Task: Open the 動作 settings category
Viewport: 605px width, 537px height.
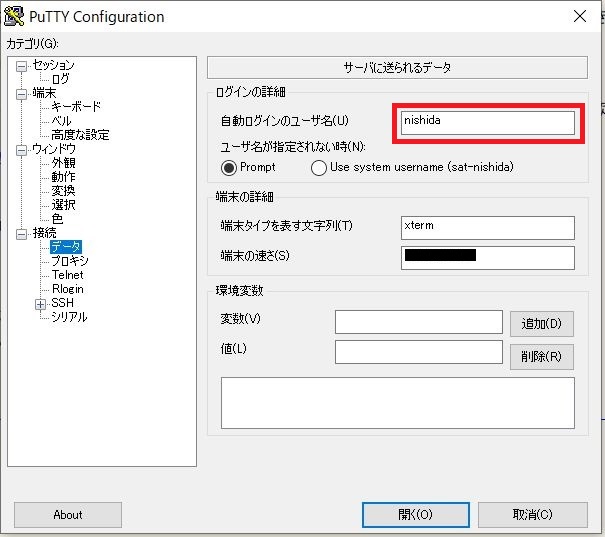Action: 63,177
